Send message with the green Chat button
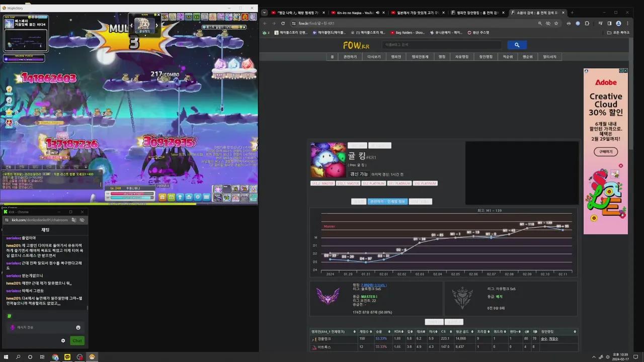The width and height of the screenshot is (644, 362). click(x=77, y=340)
